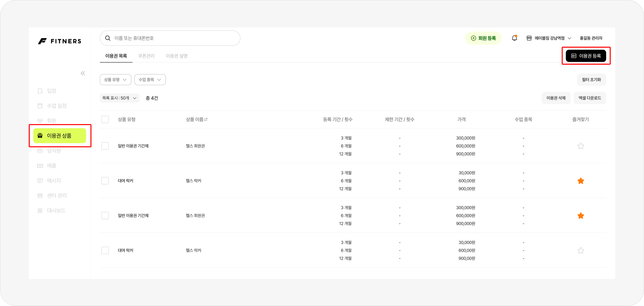The width and height of the screenshot is (644, 306).
Task: Click the 이용권 등록 button
Action: 586,56
